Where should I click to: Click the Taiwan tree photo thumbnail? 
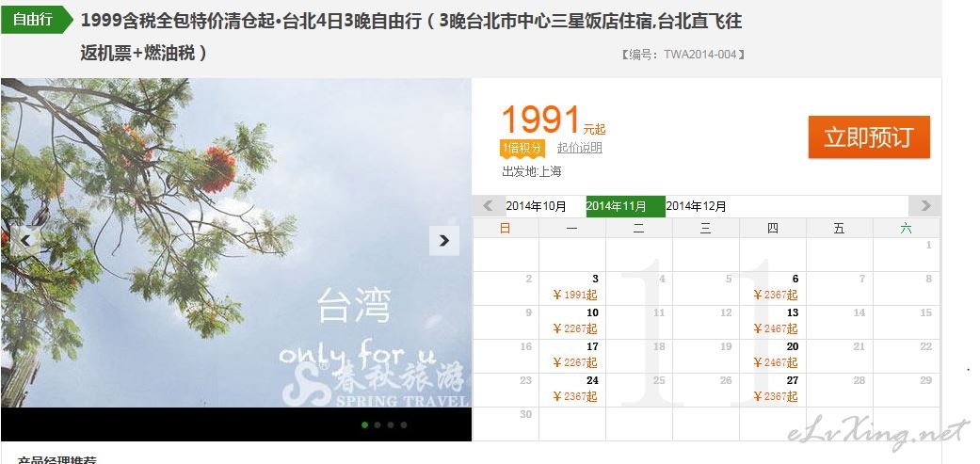pos(236,243)
